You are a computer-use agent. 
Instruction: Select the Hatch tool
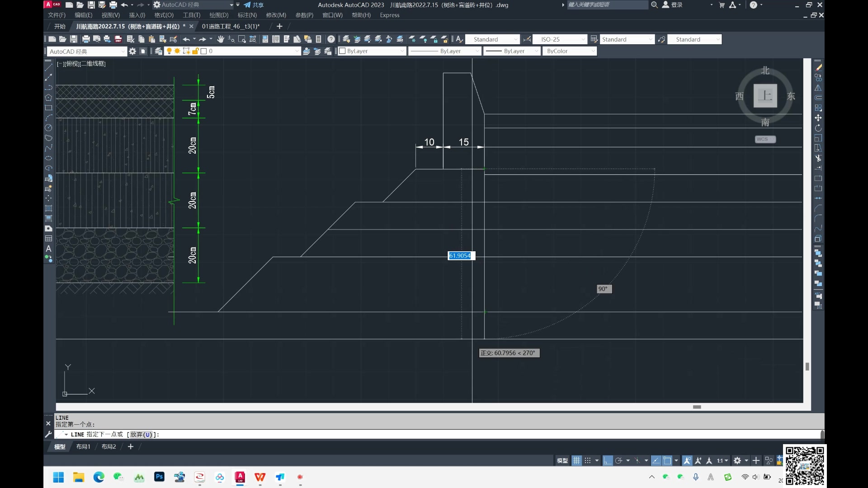(x=48, y=208)
